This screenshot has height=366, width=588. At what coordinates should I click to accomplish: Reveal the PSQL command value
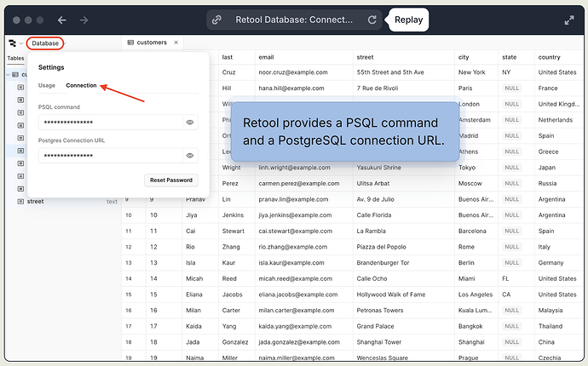[190, 122]
